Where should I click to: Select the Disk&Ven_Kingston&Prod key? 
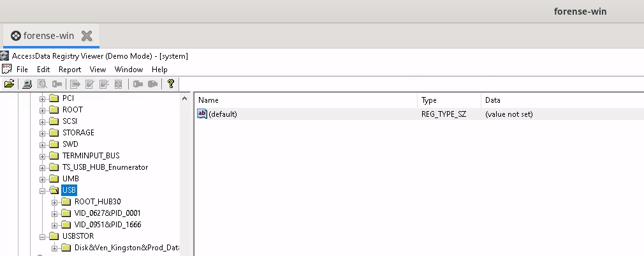point(126,248)
